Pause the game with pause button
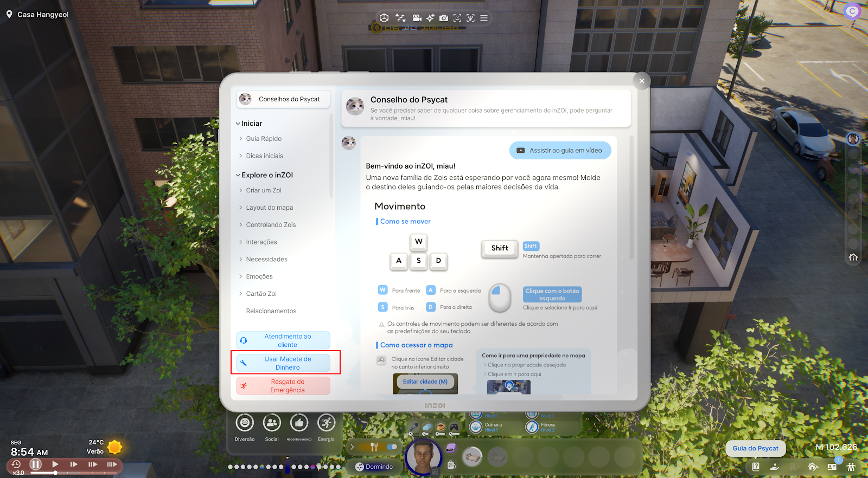Viewport: 868px width, 478px height. point(35,464)
